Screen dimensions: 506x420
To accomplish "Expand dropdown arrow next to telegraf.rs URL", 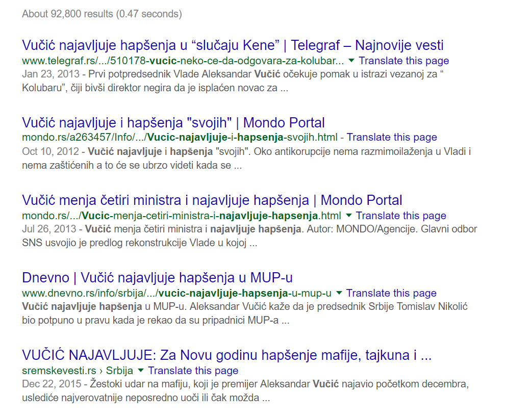I will tap(351, 61).
